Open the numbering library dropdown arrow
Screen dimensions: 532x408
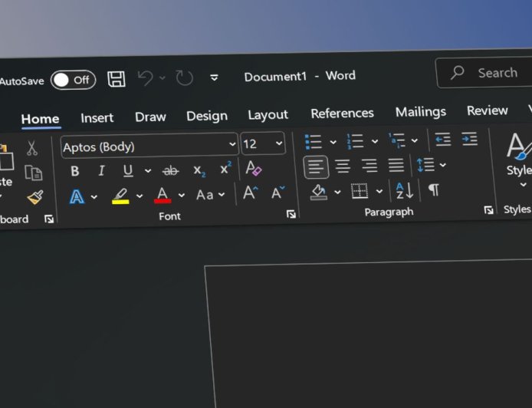click(375, 141)
